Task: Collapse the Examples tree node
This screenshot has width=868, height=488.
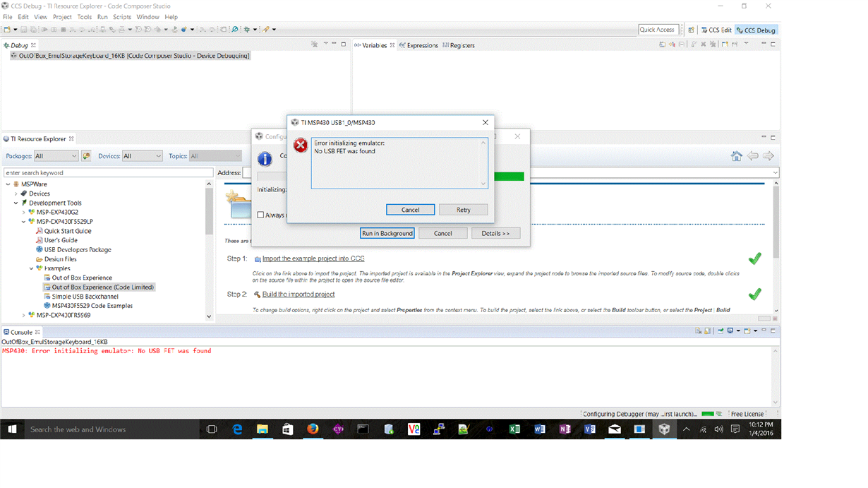Action: (x=31, y=268)
